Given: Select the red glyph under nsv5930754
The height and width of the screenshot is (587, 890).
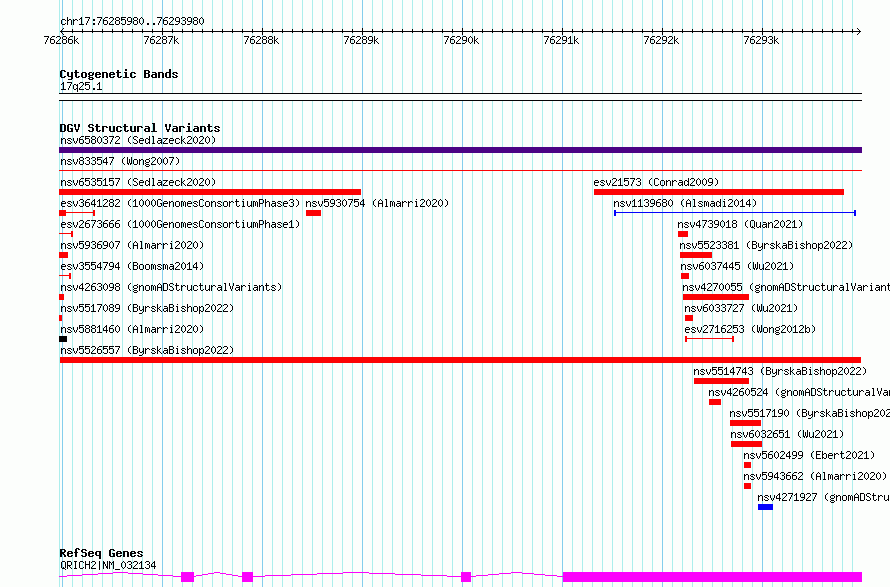Looking at the screenshot, I should click(313, 213).
